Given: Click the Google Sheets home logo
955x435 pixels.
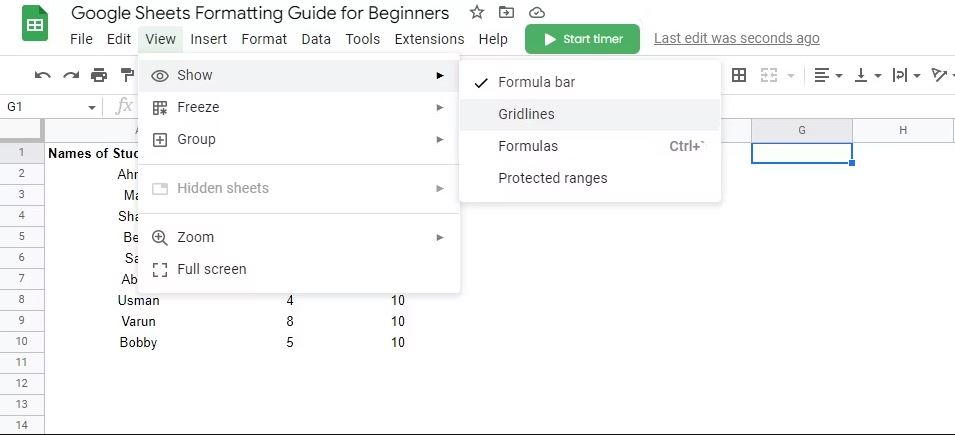Looking at the screenshot, I should (35, 23).
